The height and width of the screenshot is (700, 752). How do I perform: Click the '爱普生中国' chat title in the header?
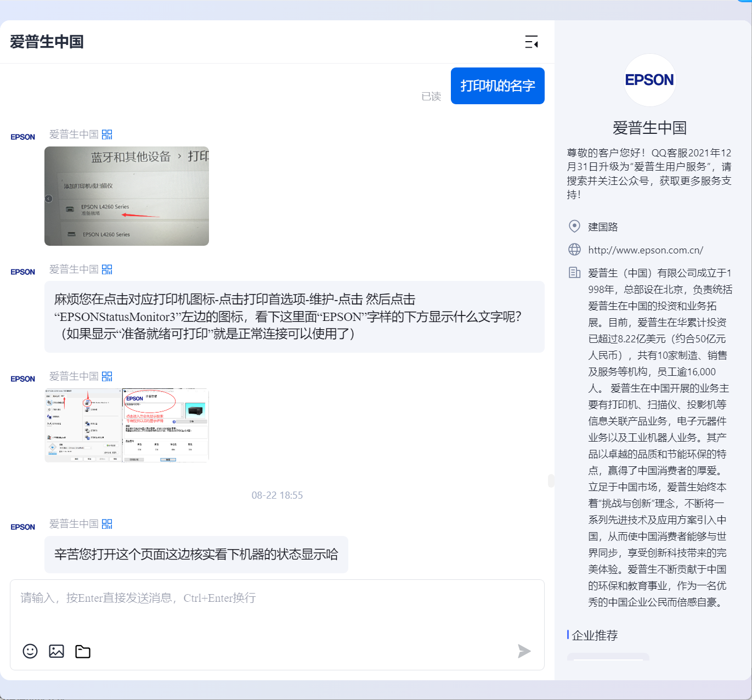47,42
